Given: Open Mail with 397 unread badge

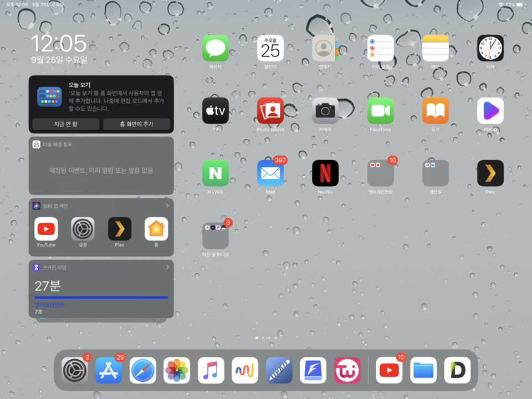Looking at the screenshot, I should pos(270,173).
